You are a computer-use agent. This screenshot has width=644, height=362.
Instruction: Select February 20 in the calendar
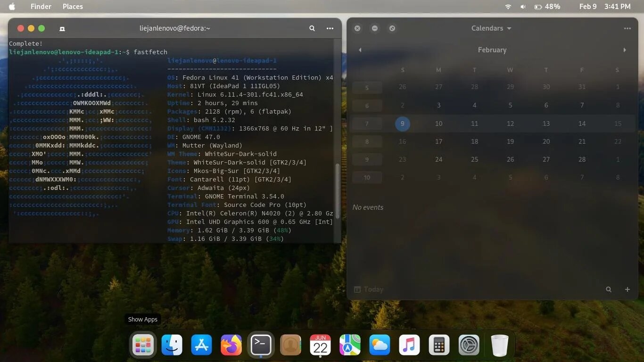coord(546,141)
